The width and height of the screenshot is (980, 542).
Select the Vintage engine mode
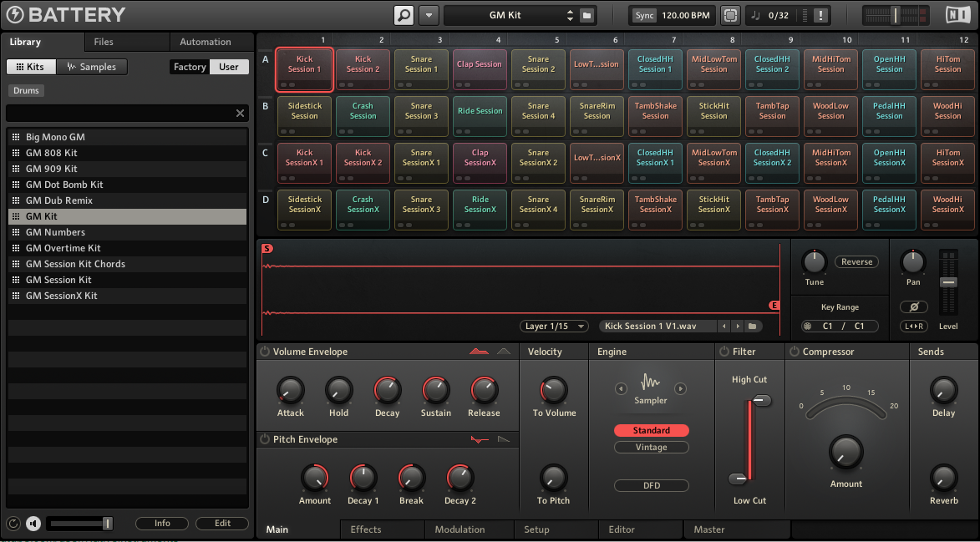(x=651, y=448)
